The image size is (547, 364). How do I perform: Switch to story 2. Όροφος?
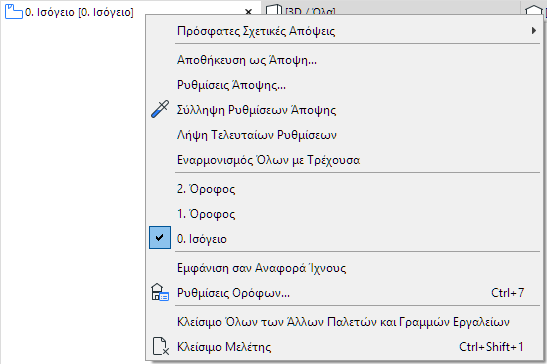(x=344, y=189)
